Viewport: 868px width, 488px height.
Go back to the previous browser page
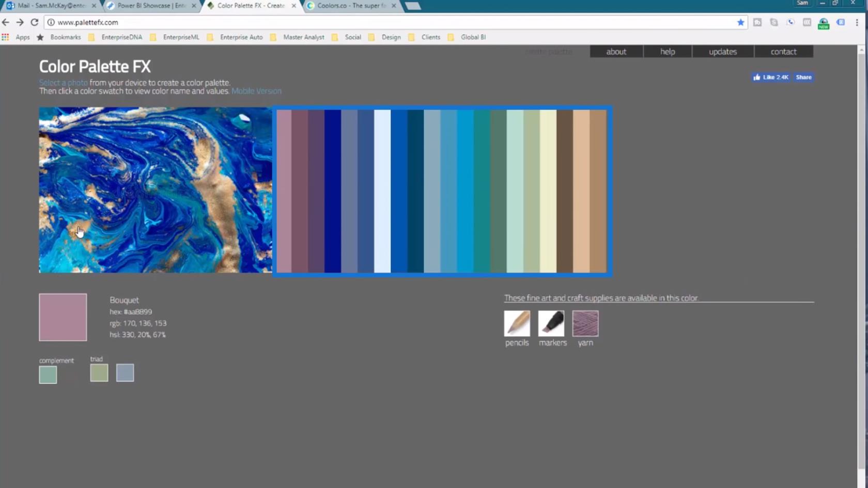click(6, 22)
